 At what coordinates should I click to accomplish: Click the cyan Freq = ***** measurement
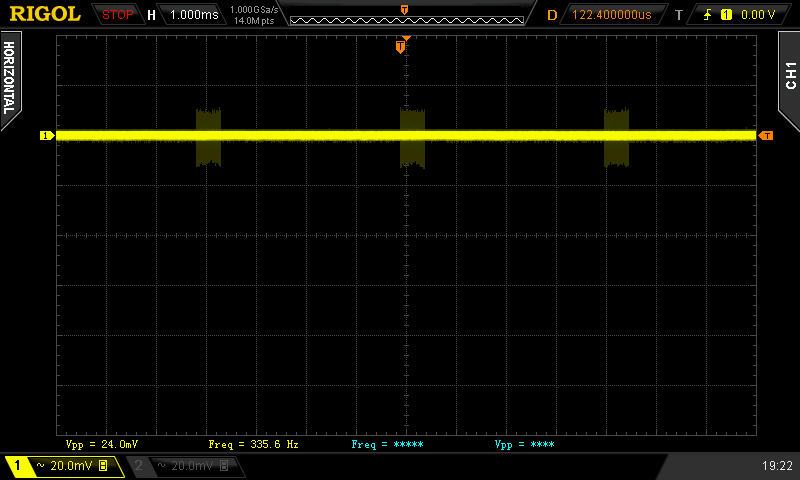coord(387,444)
